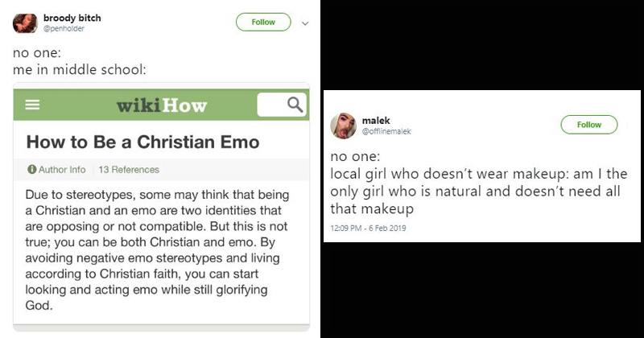
Task: Click the wikiHow search magnifier icon
Action: tap(295, 105)
